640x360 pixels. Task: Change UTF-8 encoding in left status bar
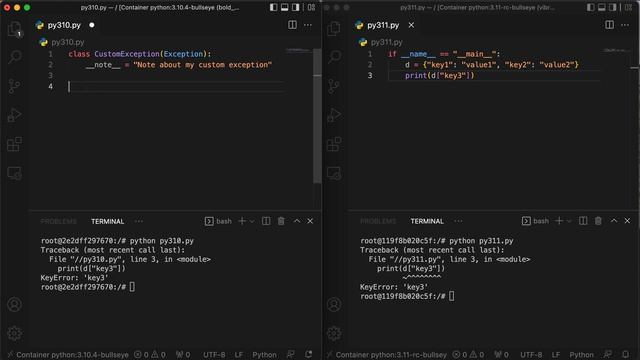point(214,355)
